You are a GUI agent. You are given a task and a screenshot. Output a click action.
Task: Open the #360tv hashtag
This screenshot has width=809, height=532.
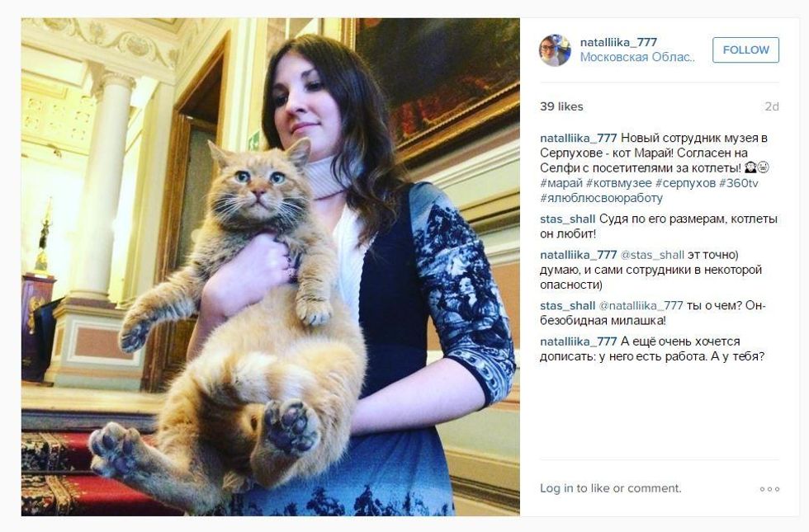(x=738, y=183)
